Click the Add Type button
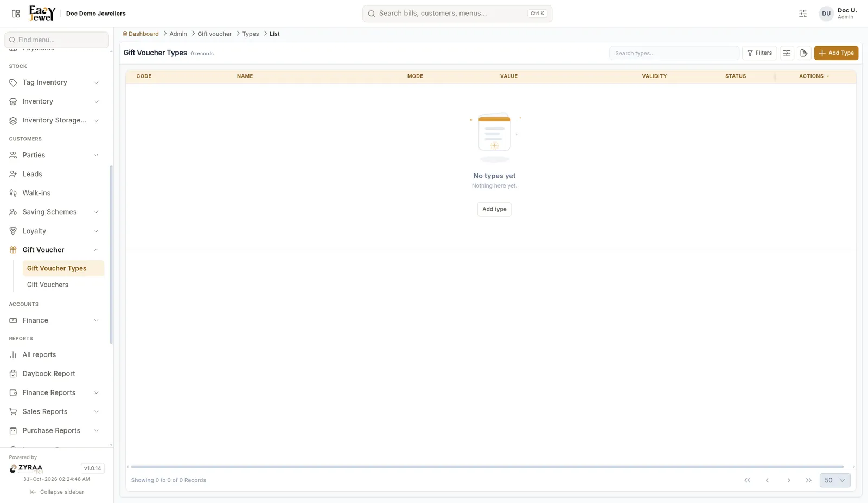 pos(836,53)
